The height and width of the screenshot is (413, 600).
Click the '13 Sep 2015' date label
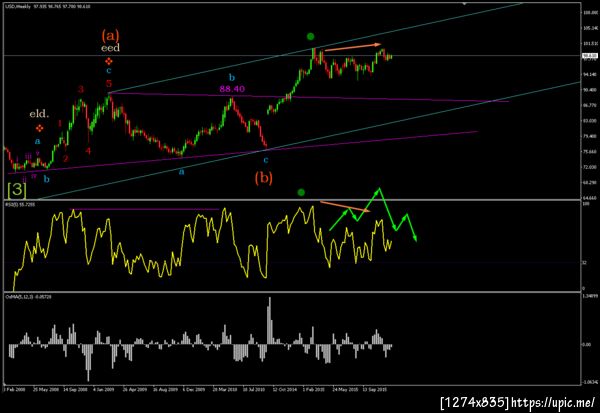tap(375, 389)
